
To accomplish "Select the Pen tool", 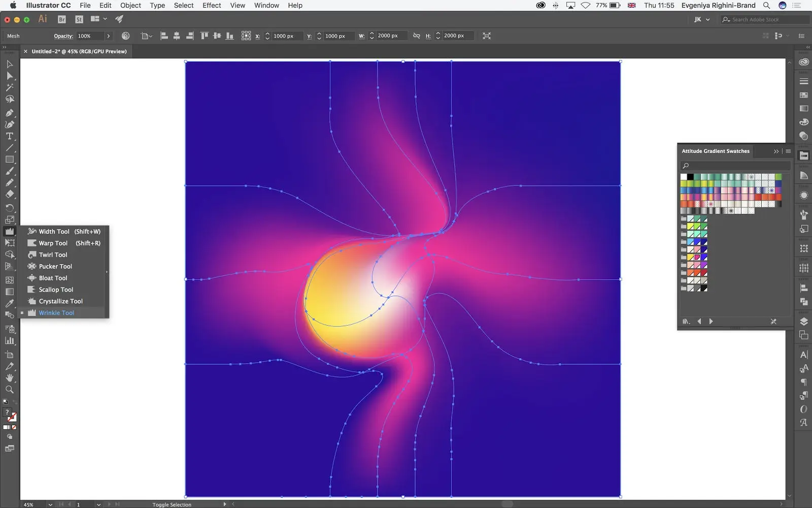I will [9, 113].
